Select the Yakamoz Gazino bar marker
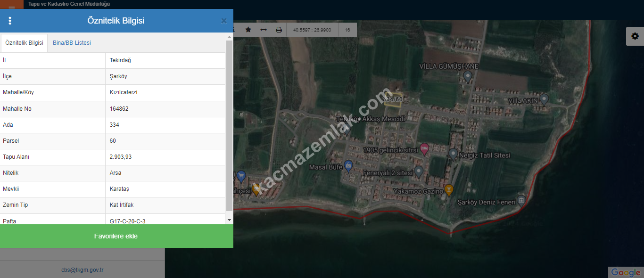 tap(449, 189)
